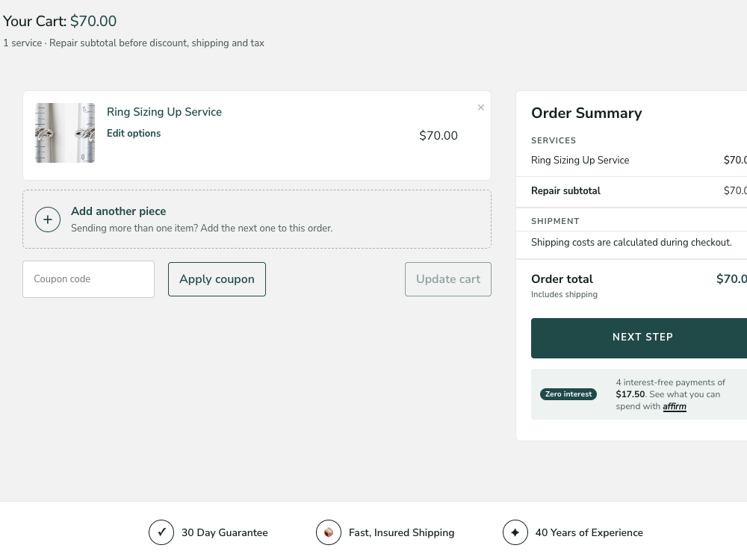Click the $17.50 installment amount

630,394
